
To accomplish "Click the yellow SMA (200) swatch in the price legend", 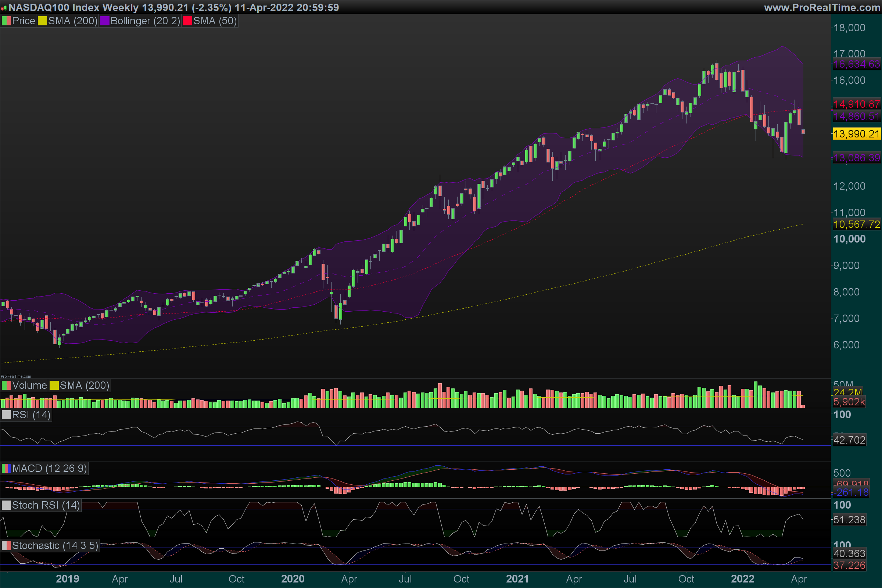I will point(42,21).
